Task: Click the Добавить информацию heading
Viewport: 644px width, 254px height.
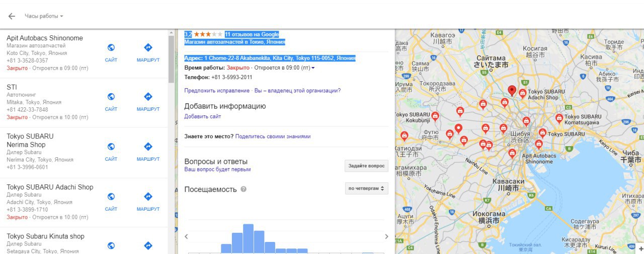Action: tap(225, 106)
